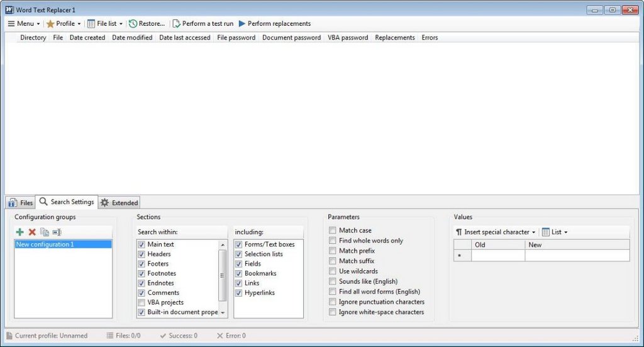Switch to the Extended tab
The image size is (644, 347).
119,203
